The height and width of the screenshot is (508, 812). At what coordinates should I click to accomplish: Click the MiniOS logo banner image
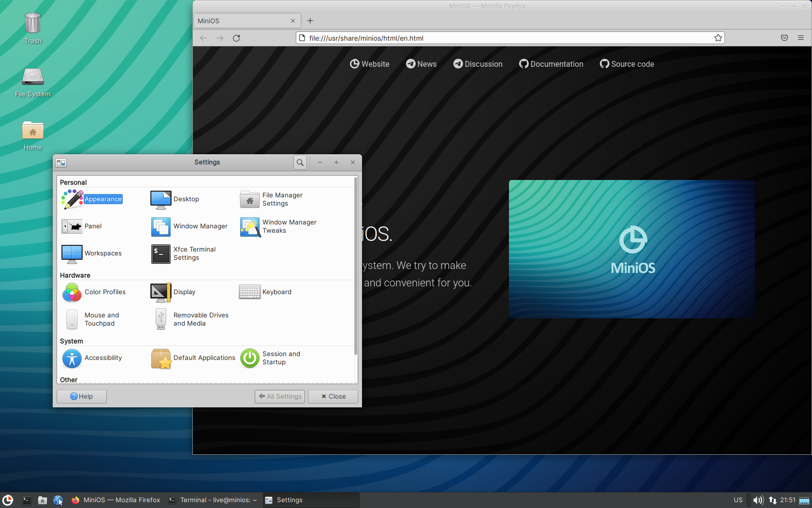[x=632, y=249]
